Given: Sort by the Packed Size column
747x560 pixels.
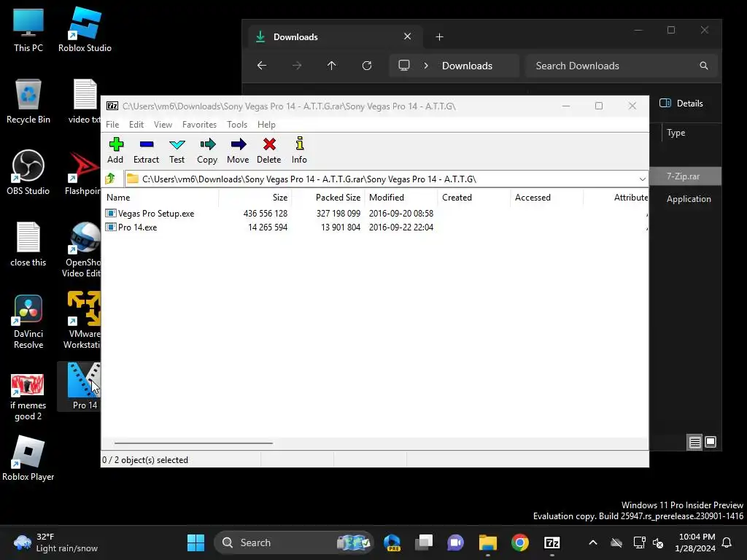Looking at the screenshot, I should [x=328, y=197].
